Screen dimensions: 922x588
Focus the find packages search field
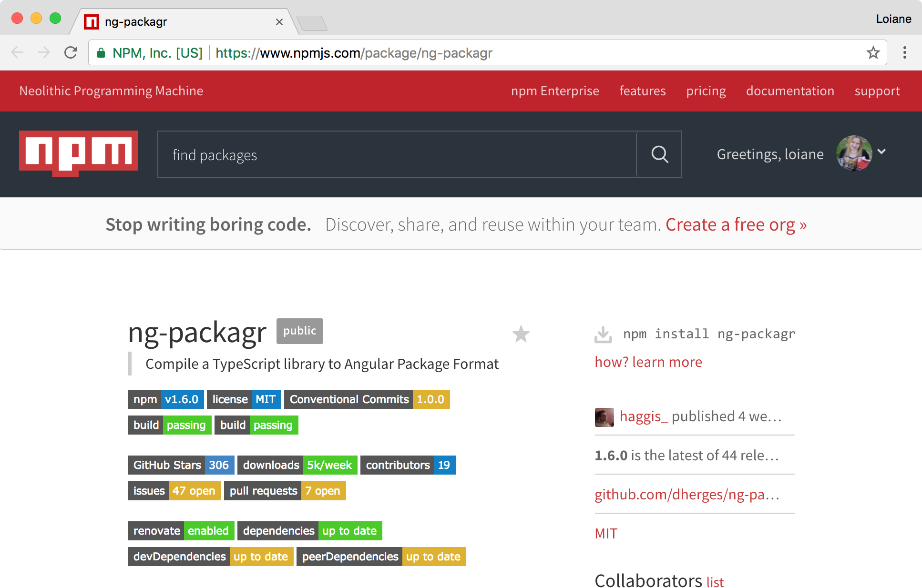[x=397, y=155]
